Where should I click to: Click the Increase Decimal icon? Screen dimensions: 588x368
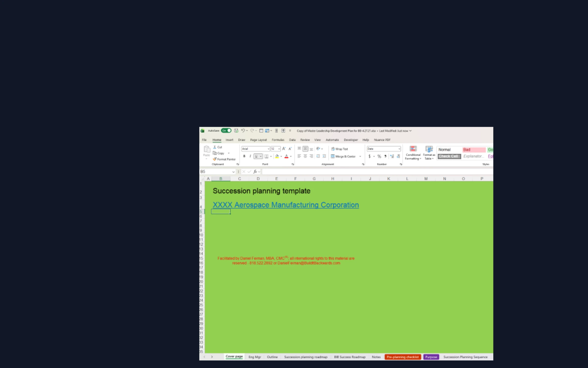click(x=392, y=156)
